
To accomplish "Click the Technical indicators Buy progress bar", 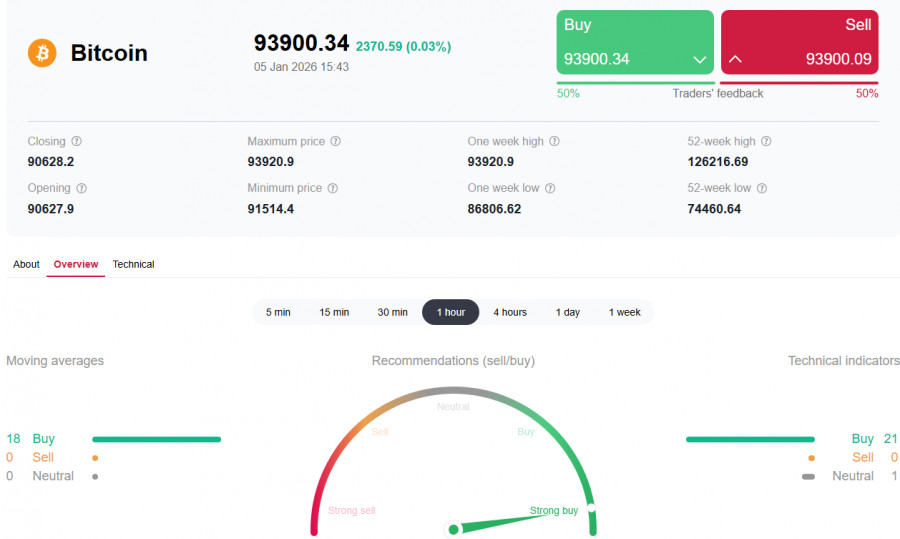I will click(750, 440).
